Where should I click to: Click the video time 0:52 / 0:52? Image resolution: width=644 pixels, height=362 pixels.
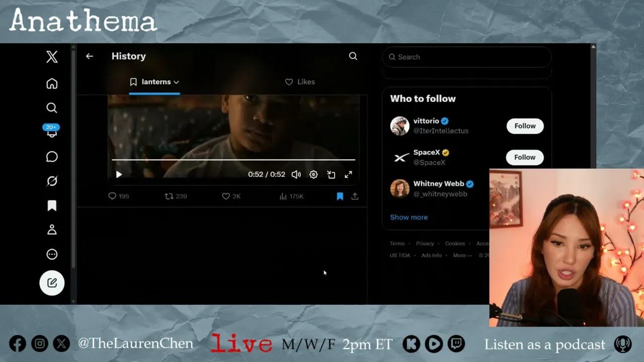267,174
